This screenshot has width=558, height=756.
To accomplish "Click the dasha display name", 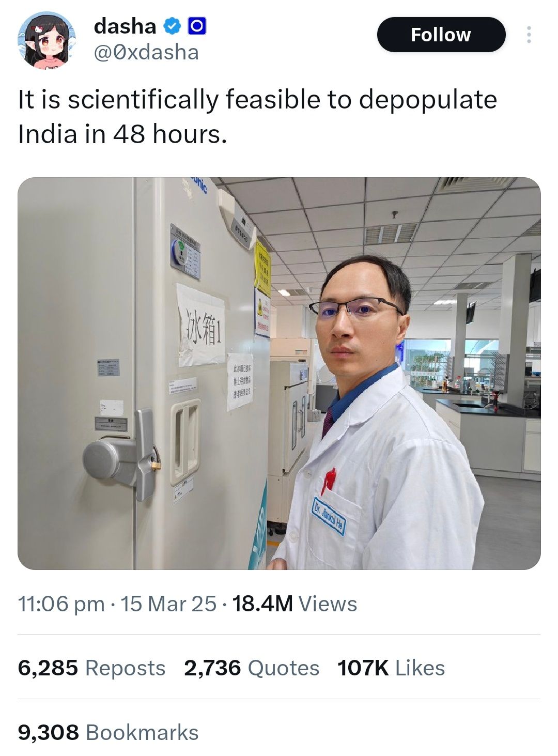I will [125, 26].
